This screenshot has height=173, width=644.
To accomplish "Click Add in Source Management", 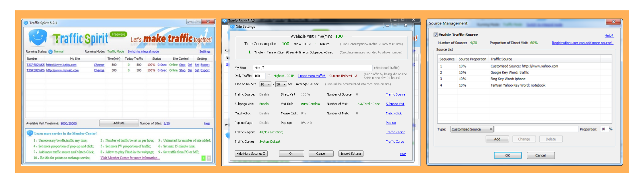I will click(497, 139).
